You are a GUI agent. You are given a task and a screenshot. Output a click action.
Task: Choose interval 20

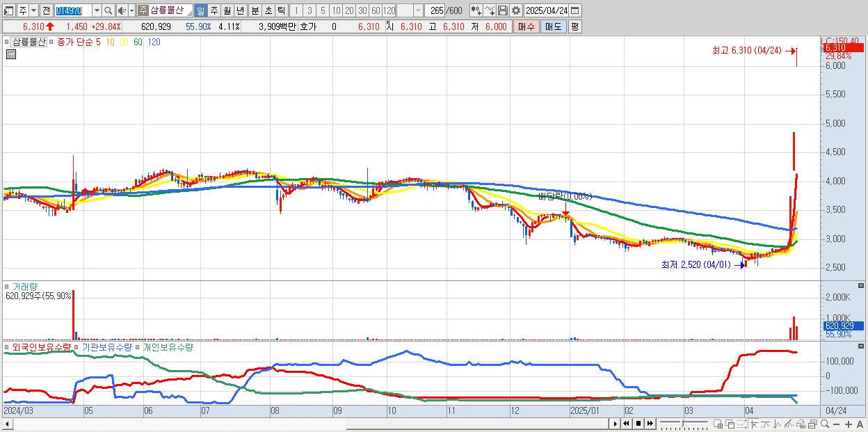[x=349, y=10]
